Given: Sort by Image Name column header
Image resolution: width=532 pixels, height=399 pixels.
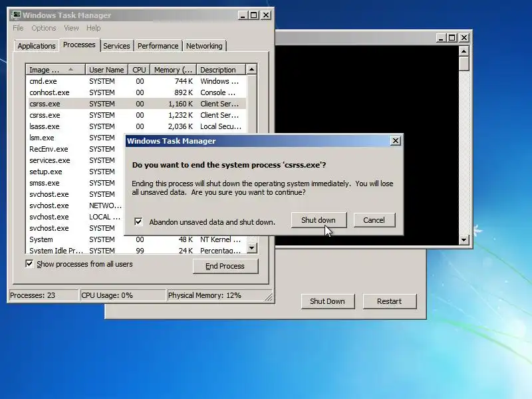Looking at the screenshot, I should coord(55,70).
